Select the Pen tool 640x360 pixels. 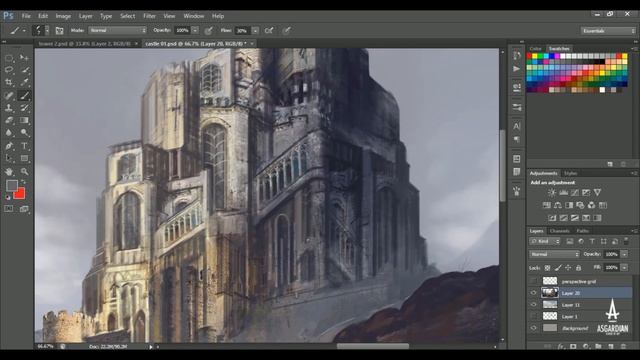pos(9,146)
